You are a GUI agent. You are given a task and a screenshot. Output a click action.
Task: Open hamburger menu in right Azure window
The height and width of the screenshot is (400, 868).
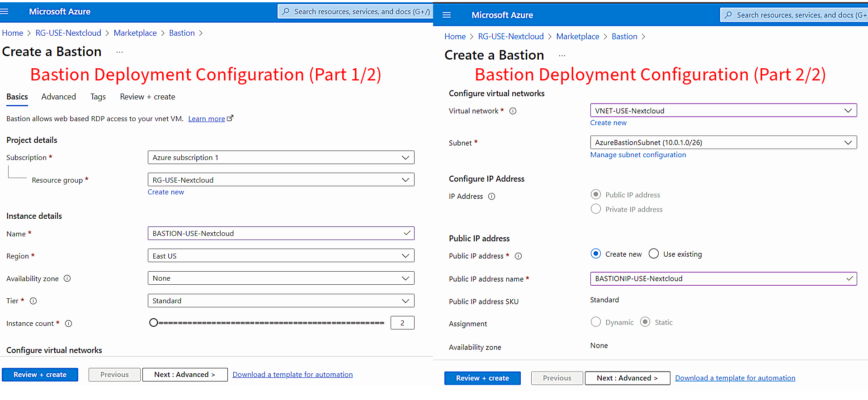pyautogui.click(x=447, y=15)
